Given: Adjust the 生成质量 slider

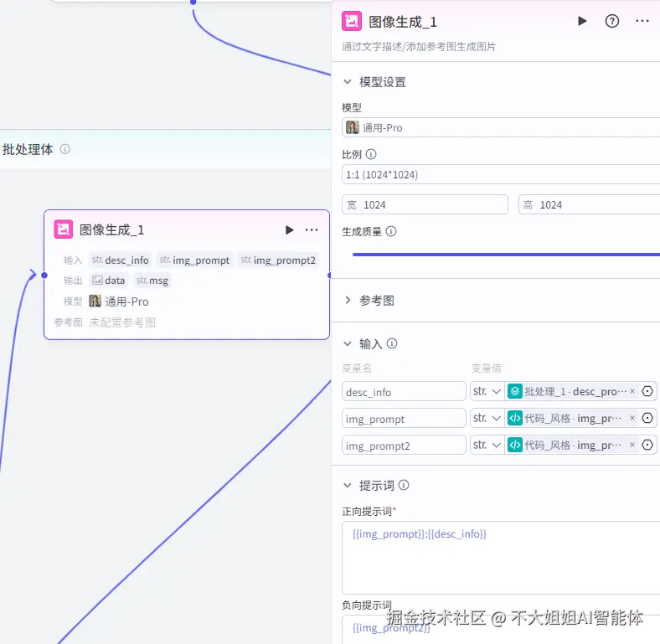Looking at the screenshot, I should [x=506, y=255].
